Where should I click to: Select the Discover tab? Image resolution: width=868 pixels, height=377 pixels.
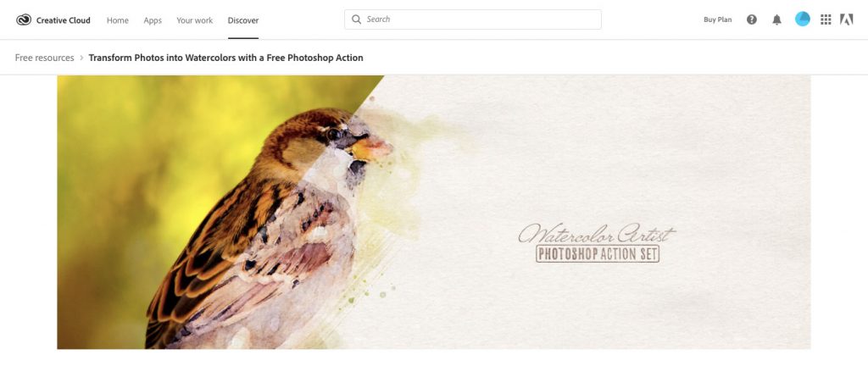(243, 20)
